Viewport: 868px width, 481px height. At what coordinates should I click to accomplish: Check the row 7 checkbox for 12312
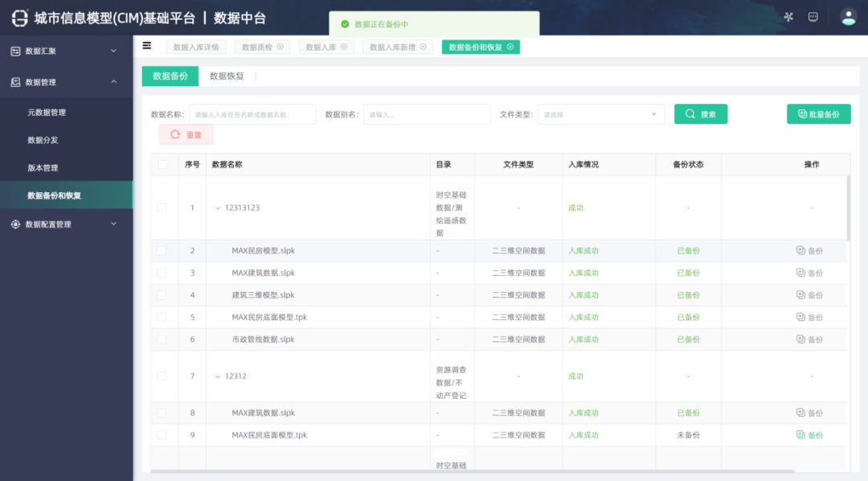(162, 376)
